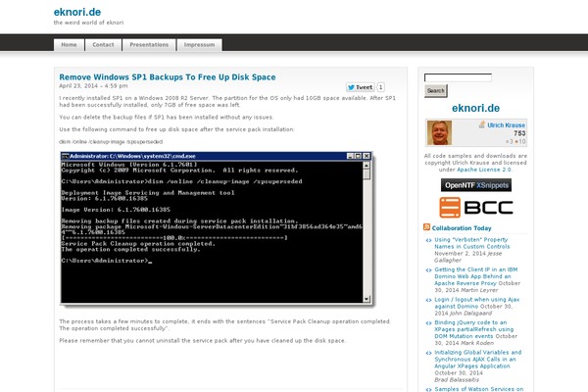Open the Impressum tab
Screen dimensions: 588x392
199,45
